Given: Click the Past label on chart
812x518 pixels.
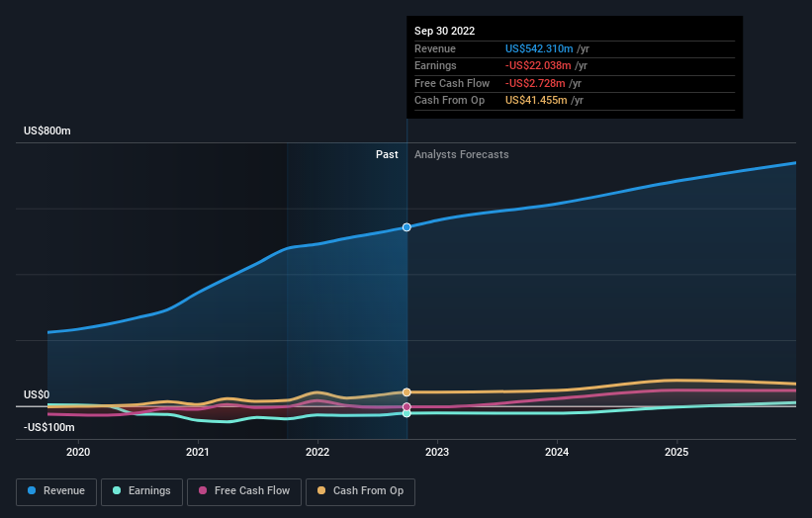Looking at the screenshot, I should pyautogui.click(x=387, y=155).
